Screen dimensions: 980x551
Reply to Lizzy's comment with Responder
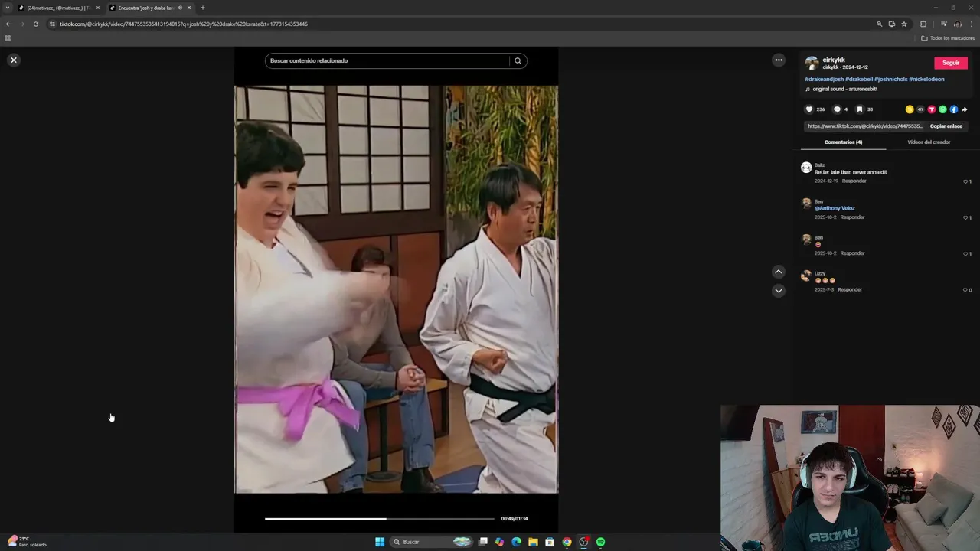tap(850, 290)
